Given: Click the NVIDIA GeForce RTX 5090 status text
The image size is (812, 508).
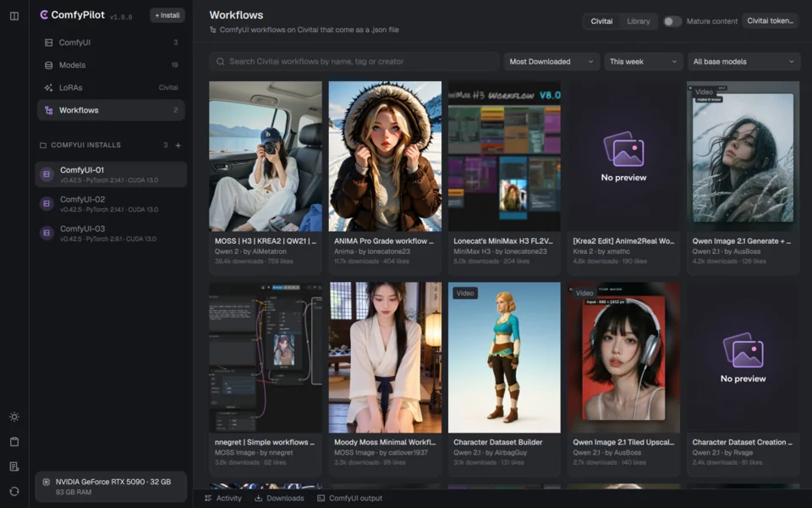Looking at the screenshot, I should point(112,482).
